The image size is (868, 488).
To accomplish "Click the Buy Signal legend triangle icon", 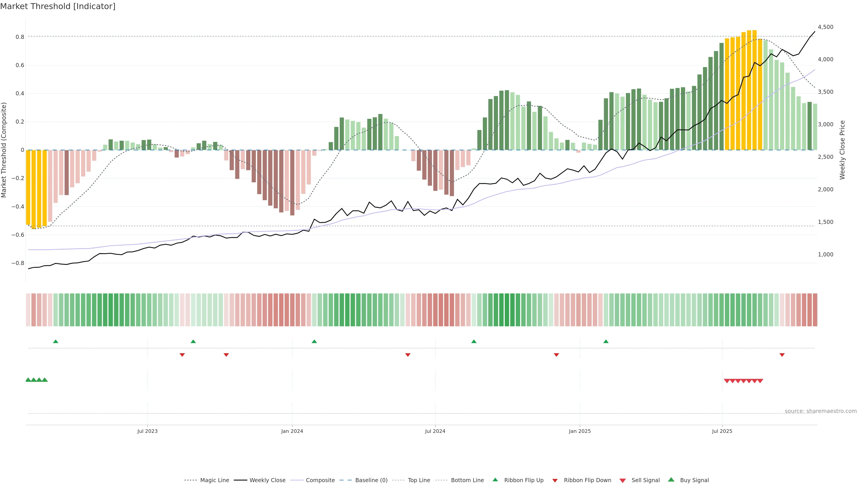I will coord(671,480).
